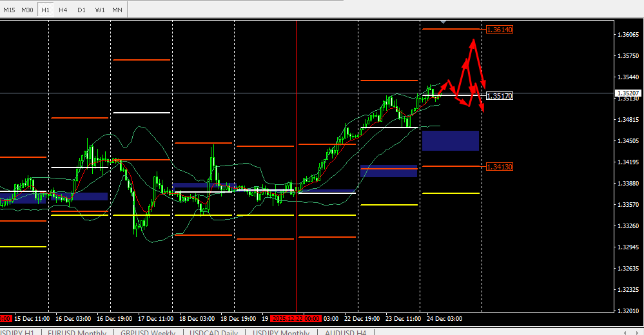Switch chart to M15 timeframe
The width and height of the screenshot is (644, 335).
point(9,10)
